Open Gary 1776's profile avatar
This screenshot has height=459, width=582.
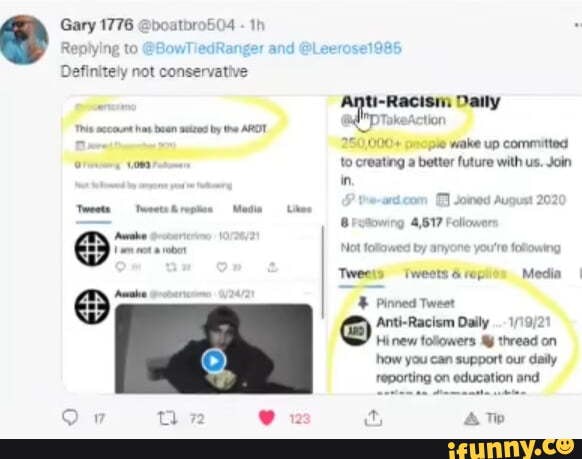(x=24, y=39)
